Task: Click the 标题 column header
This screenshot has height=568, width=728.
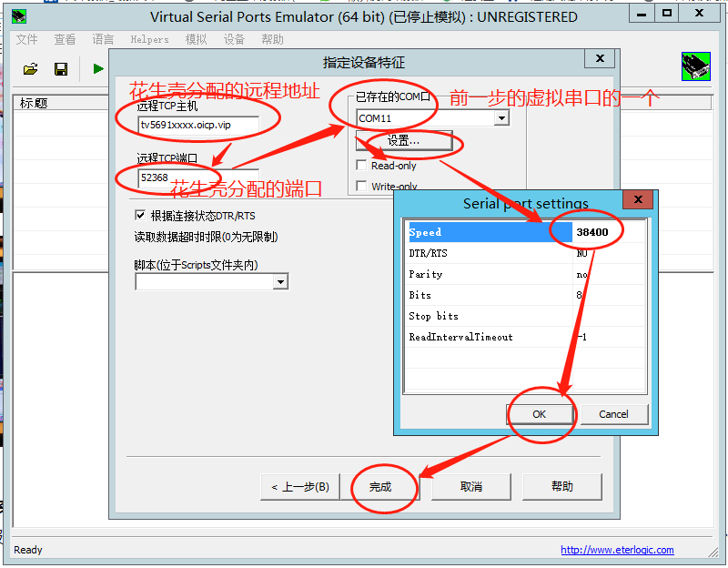Action: coord(60,103)
